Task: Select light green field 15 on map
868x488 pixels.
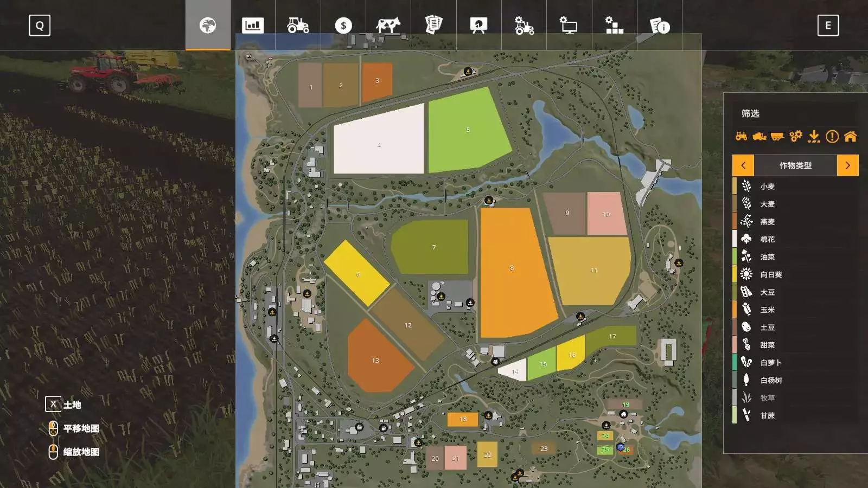Action: [x=542, y=363]
